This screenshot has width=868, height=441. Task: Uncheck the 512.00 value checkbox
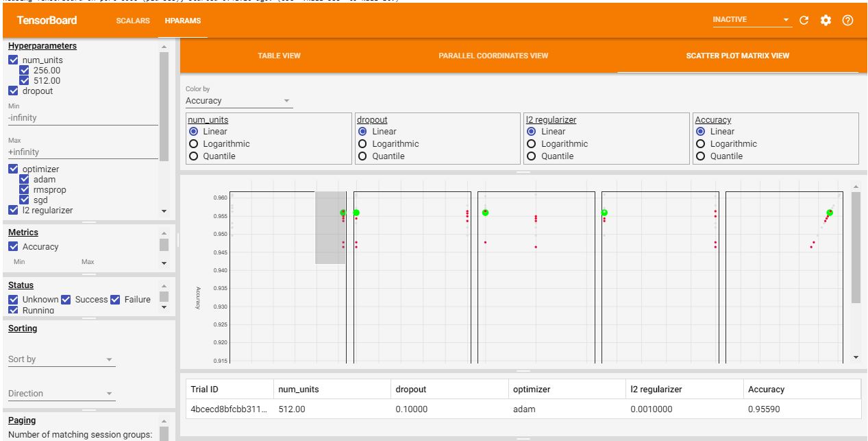[x=25, y=81]
